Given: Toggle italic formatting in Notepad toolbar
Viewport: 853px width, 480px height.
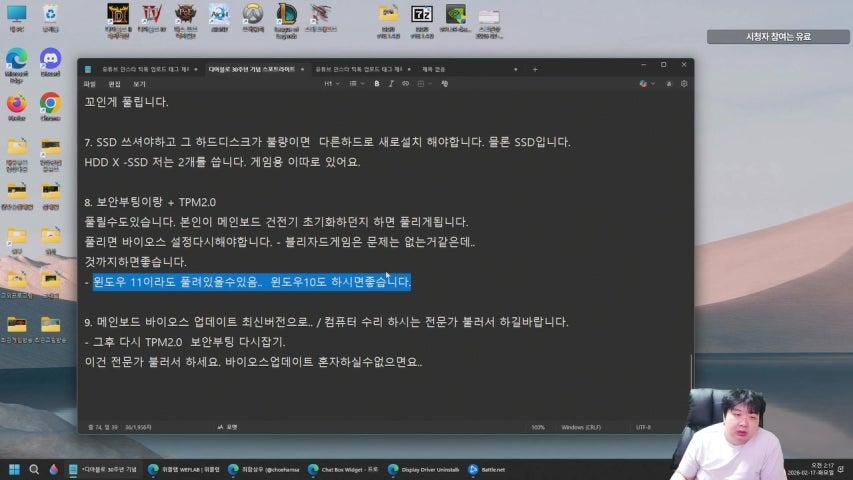Looking at the screenshot, I should pyautogui.click(x=391, y=84).
